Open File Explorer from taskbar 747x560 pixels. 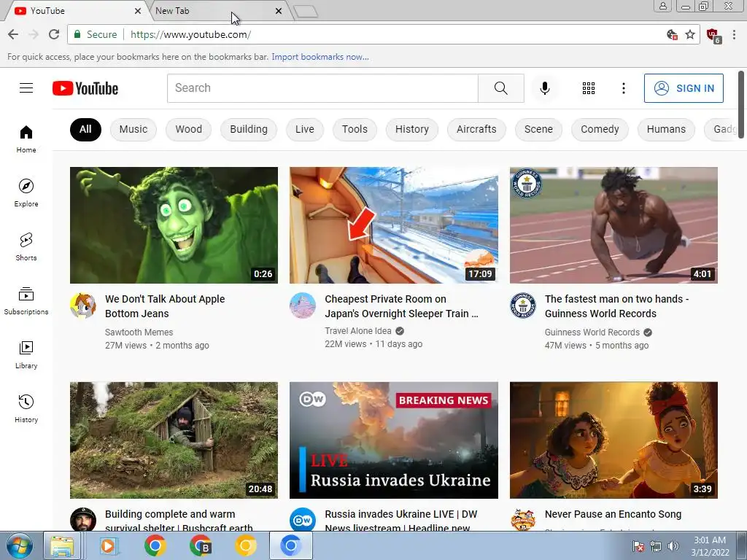62,545
